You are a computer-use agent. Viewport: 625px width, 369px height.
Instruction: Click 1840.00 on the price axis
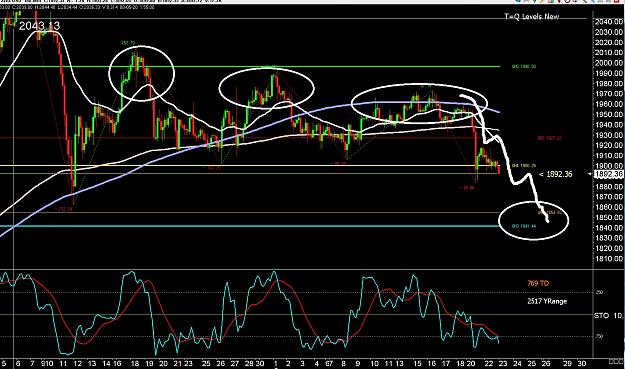tap(609, 228)
